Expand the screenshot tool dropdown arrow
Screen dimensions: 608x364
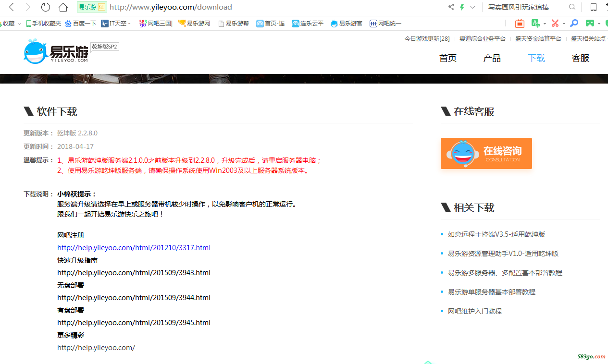pos(564,24)
